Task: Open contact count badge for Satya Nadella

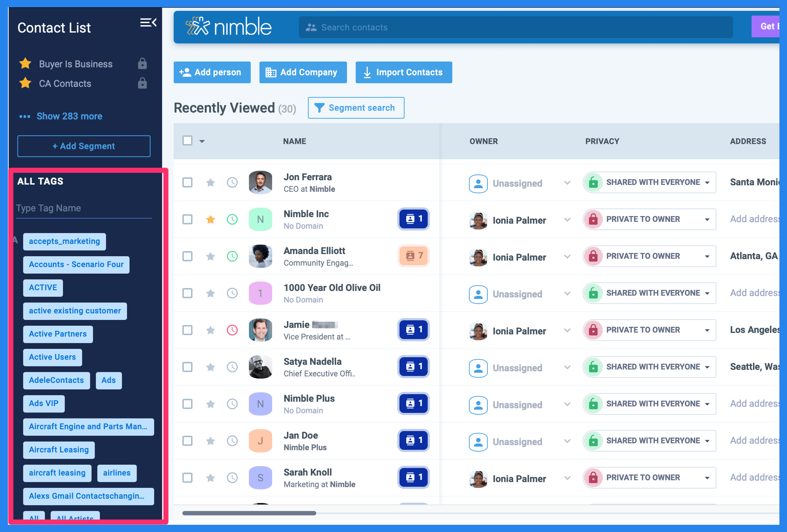Action: point(413,367)
